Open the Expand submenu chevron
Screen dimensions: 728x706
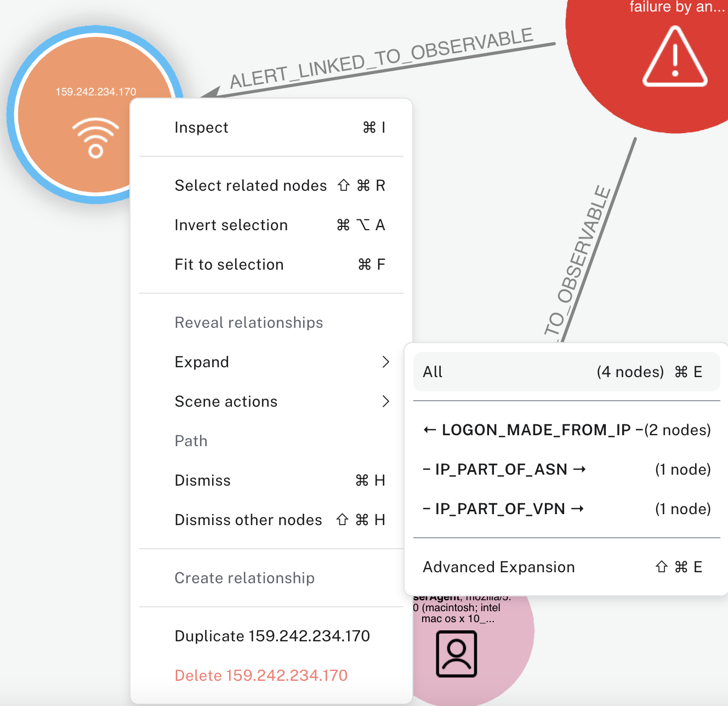click(x=386, y=362)
